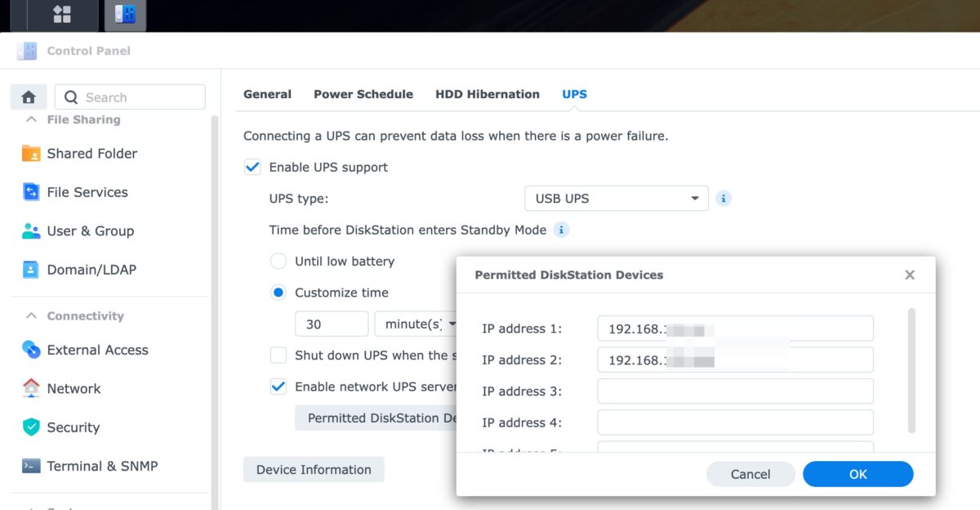Disable UPS support checkbox
The height and width of the screenshot is (510, 980).
[252, 167]
